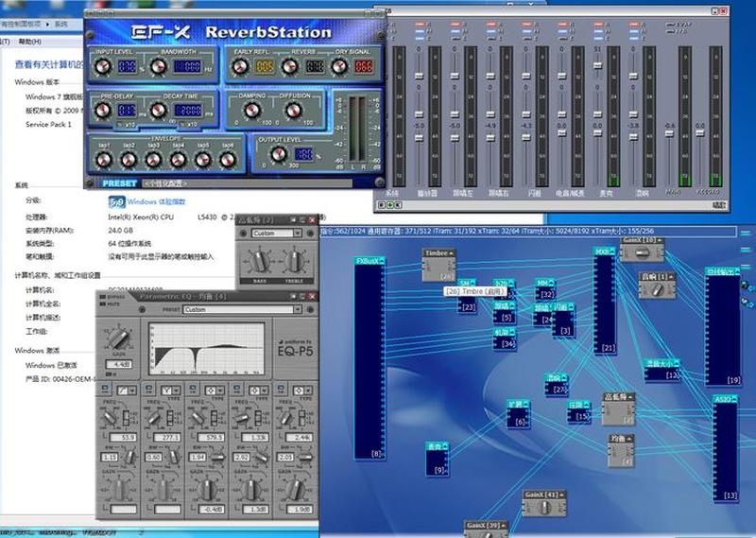This screenshot has width=756, height=538.
Task: Click the arrow on FXBusX module header
Action: tap(382, 261)
